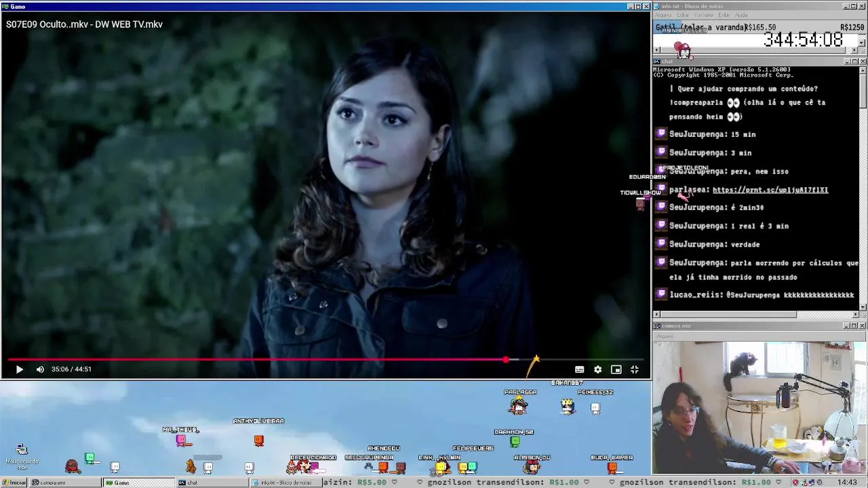
Task: Click the MA_THEUS_ pink avatar
Action: coord(181,441)
